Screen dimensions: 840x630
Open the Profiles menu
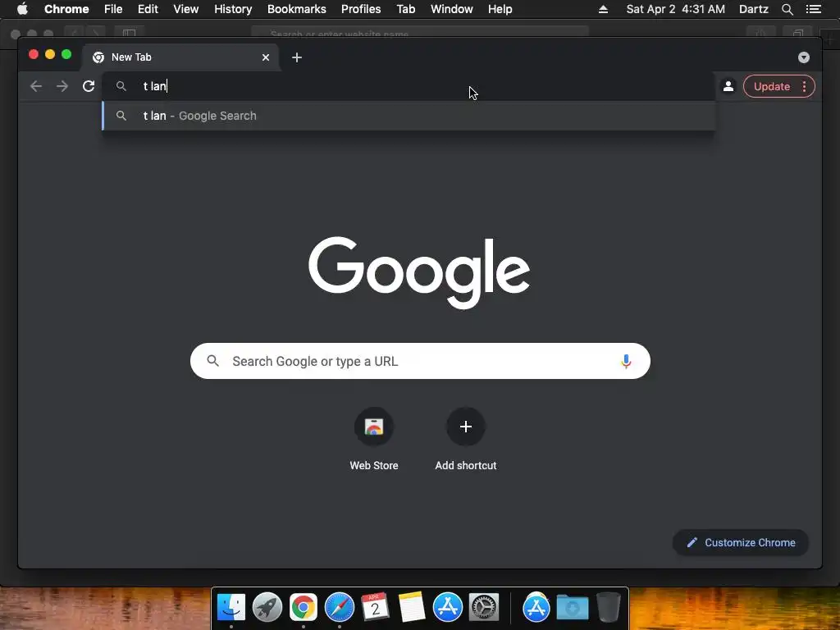pyautogui.click(x=361, y=9)
